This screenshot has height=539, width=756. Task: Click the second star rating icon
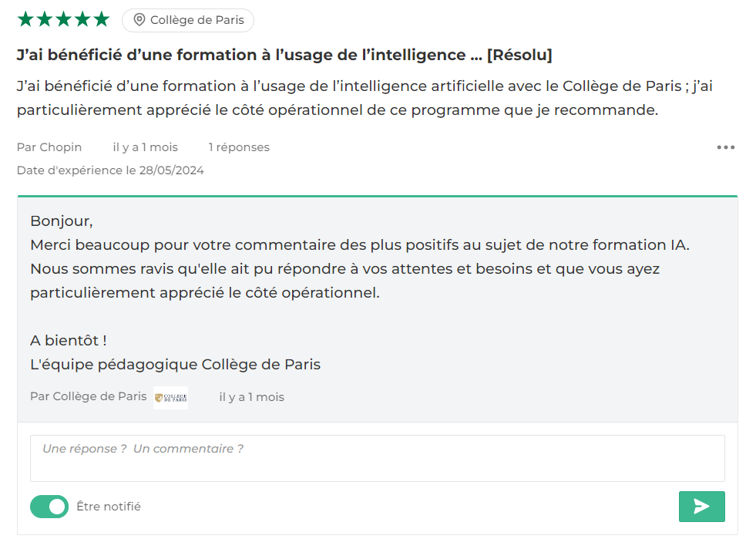click(44, 19)
